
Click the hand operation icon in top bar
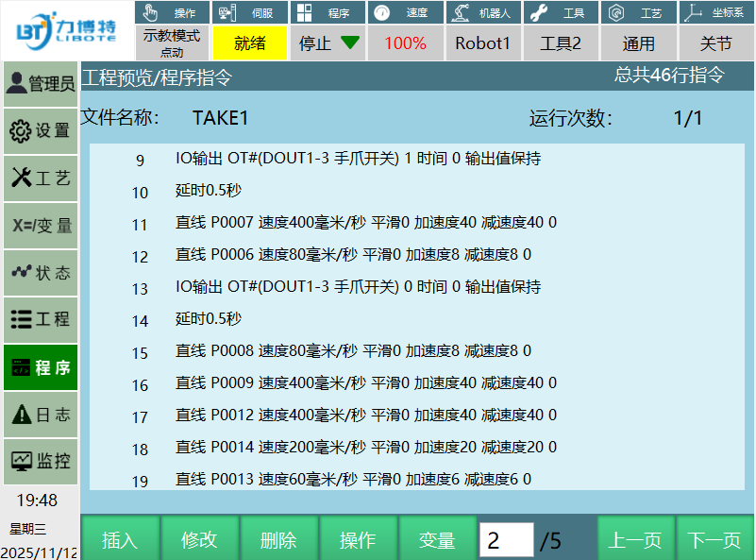151,13
